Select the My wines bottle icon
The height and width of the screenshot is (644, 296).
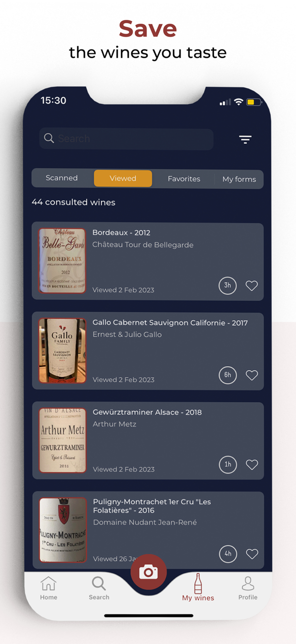click(x=198, y=584)
